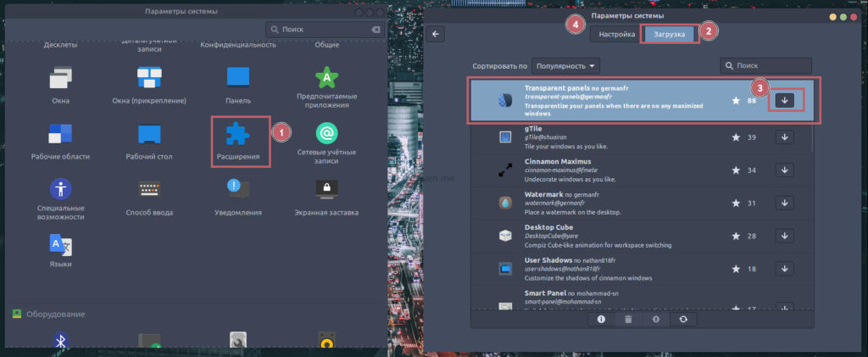Download the Transparent panels extension
This screenshot has width=868, height=357.
(784, 101)
